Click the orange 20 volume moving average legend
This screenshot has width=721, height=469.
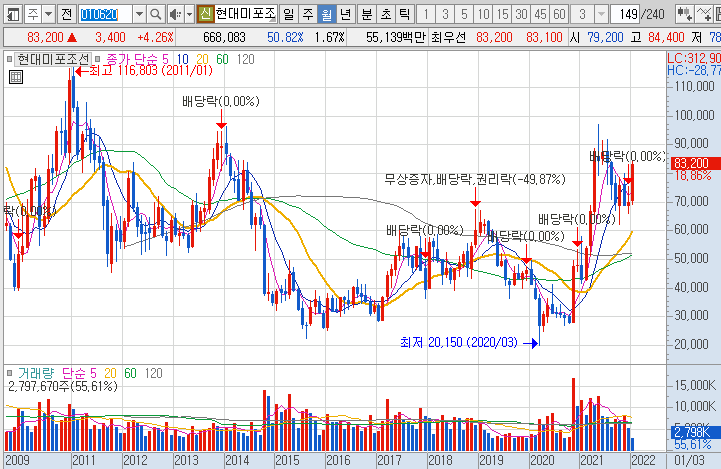[110, 373]
